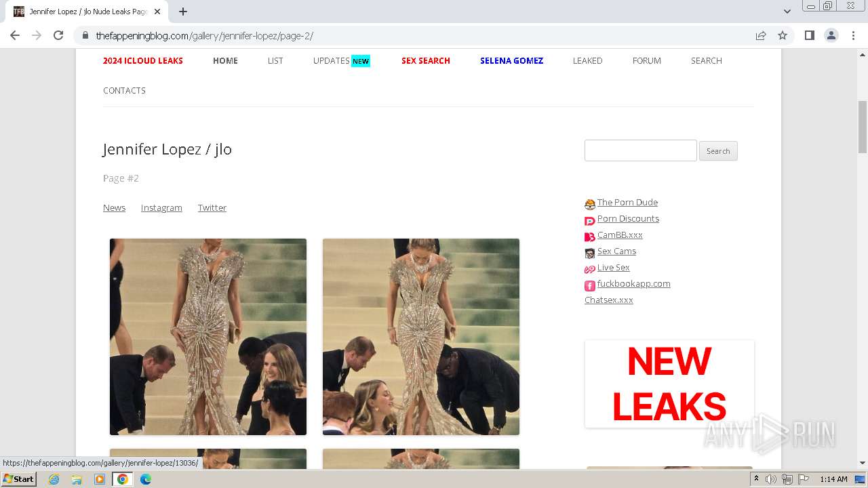Click the News link under the page title

click(x=114, y=207)
